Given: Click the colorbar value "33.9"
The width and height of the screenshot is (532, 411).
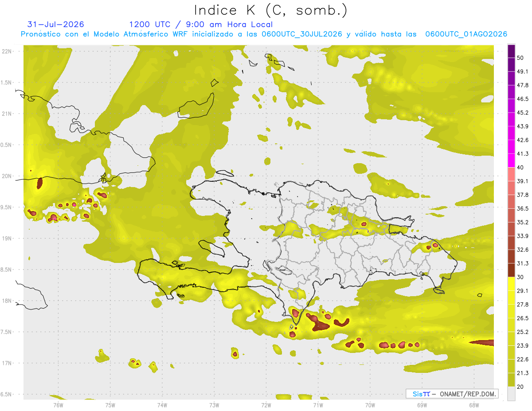Looking at the screenshot, I should click(523, 236).
